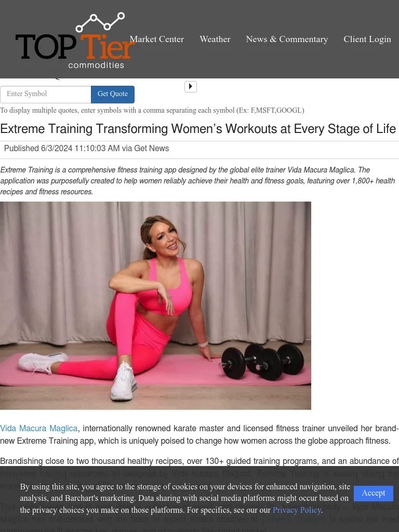This screenshot has height=532, width=399.
Task: Open the Privacy Policy link
Action: tap(297, 510)
